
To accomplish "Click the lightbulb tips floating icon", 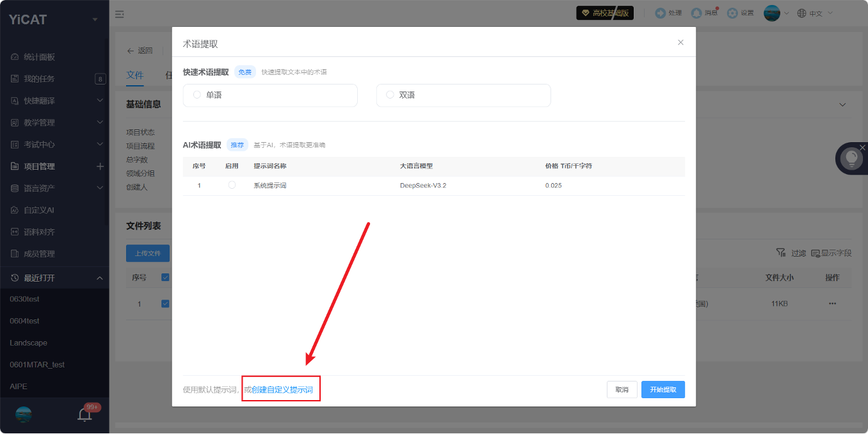I will click(851, 158).
